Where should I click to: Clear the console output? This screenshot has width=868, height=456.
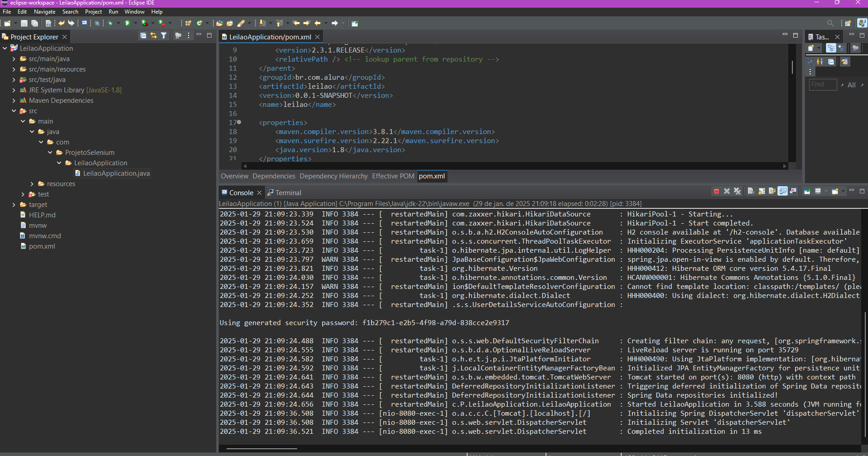(751, 192)
